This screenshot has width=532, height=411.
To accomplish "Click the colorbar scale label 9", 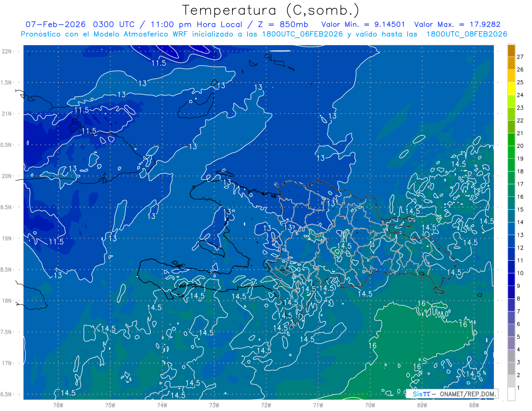I will tap(519, 286).
